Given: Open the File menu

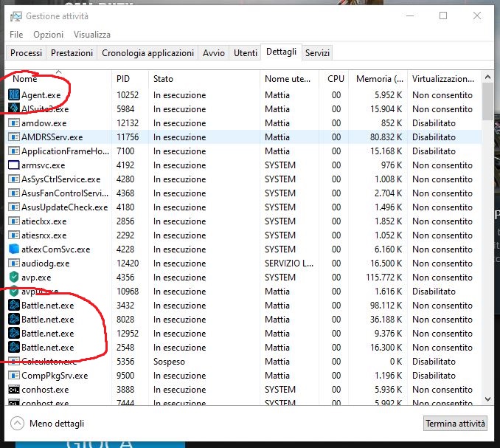Looking at the screenshot, I should pyautogui.click(x=16, y=35).
